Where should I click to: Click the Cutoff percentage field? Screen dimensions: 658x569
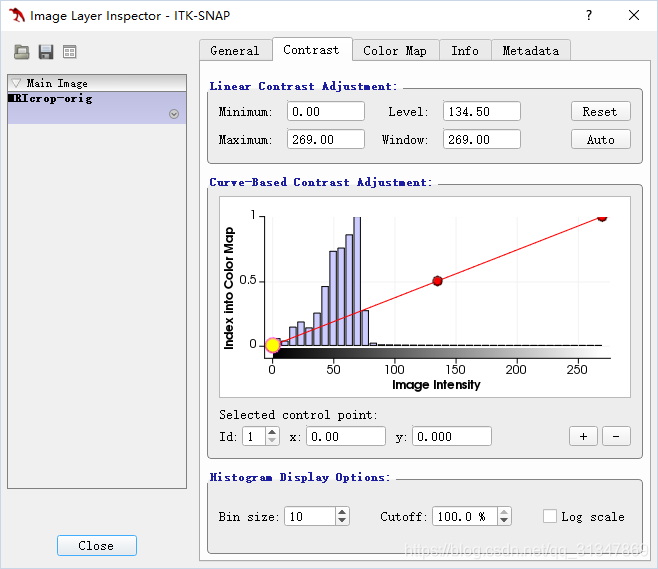pyautogui.click(x=465, y=517)
